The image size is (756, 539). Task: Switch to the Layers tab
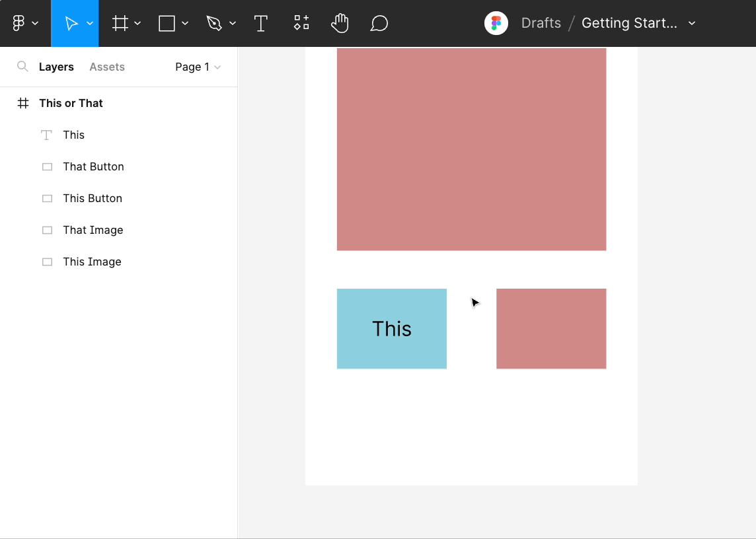[x=56, y=67]
